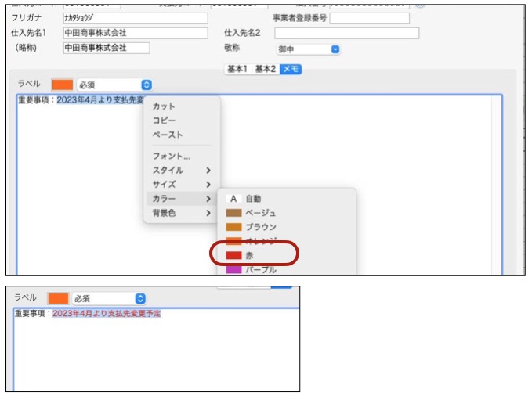The width and height of the screenshot is (532, 396).
Task: Choose 赤 (red) from the color submenu
Action: (249, 255)
